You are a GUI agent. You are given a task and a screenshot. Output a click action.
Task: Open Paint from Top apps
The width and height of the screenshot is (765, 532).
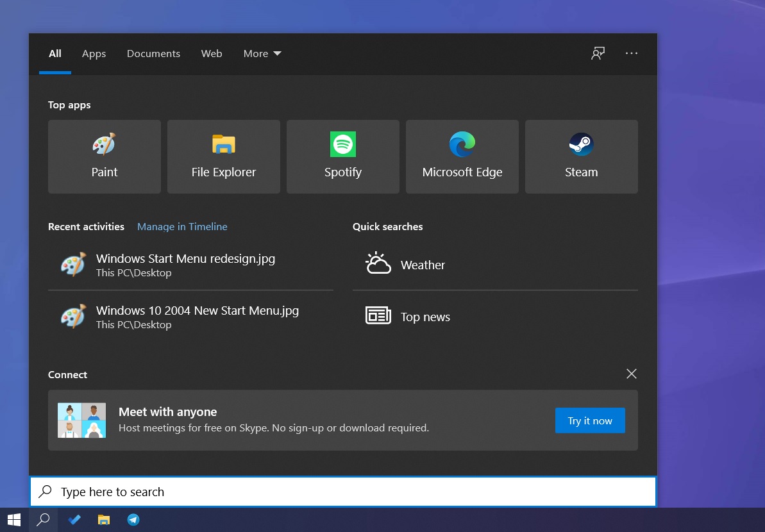coord(104,156)
